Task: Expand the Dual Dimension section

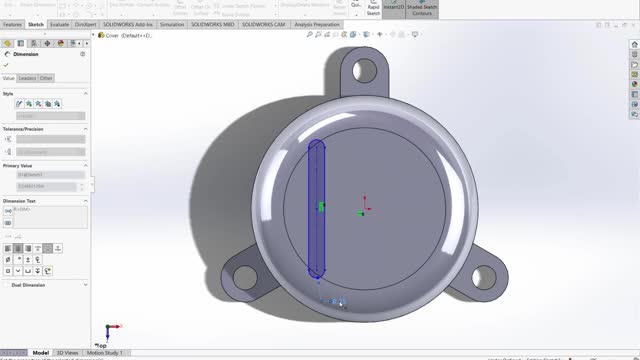Action: [x=85, y=284]
